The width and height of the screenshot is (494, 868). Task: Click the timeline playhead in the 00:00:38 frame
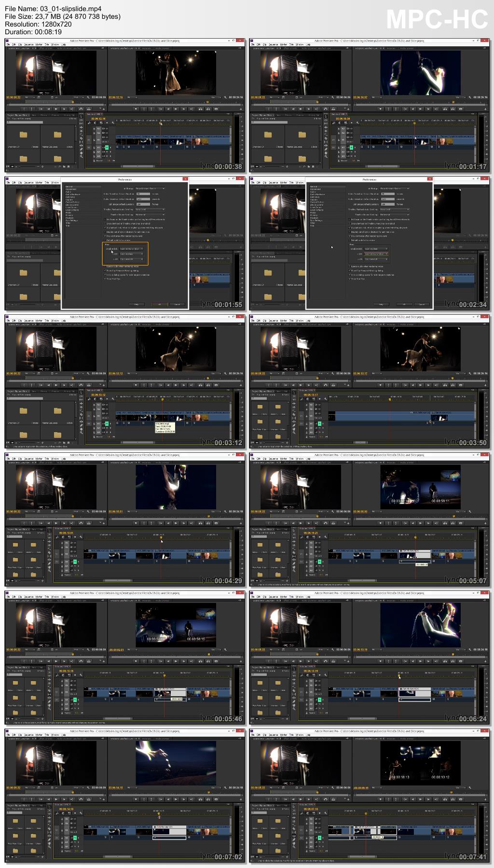tap(160, 123)
